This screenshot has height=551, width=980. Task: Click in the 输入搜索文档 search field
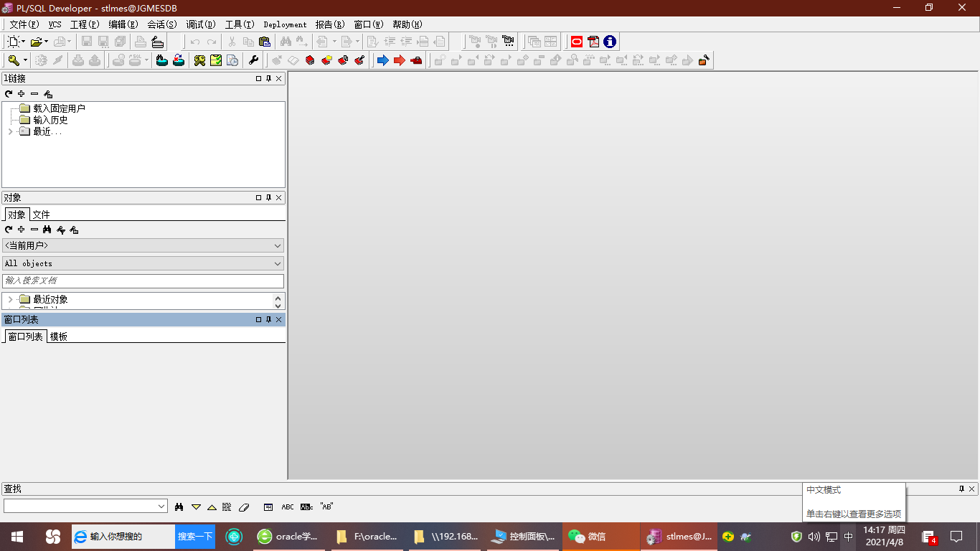[143, 281]
